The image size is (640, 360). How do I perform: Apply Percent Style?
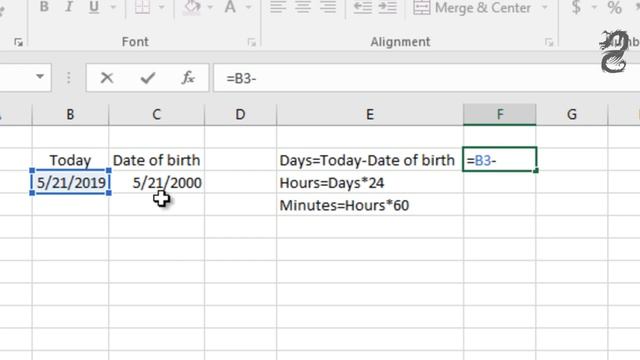point(614,7)
